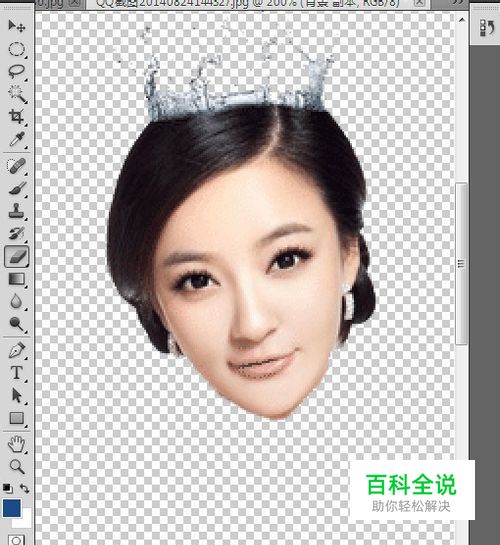Select the Eyedropper tool
500x545 pixels.
tap(16, 139)
